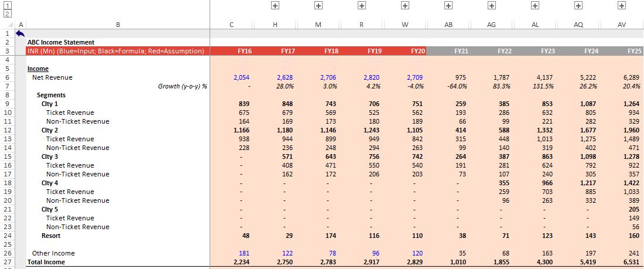Image resolution: width=644 pixels, height=269 pixels.
Task: Select row 27 header
Action: [8, 262]
